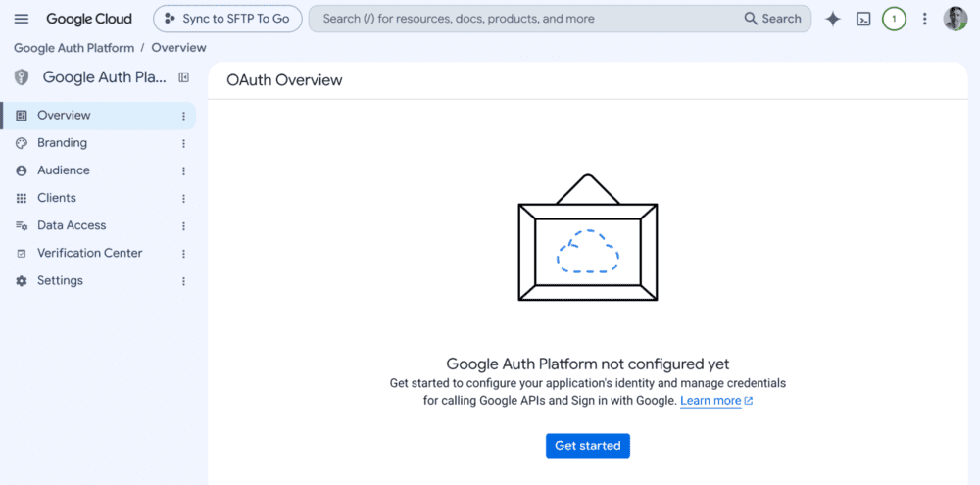Click 'Google Auth Platform not configured yet' text
The height and width of the screenshot is (485, 980).
587,364
